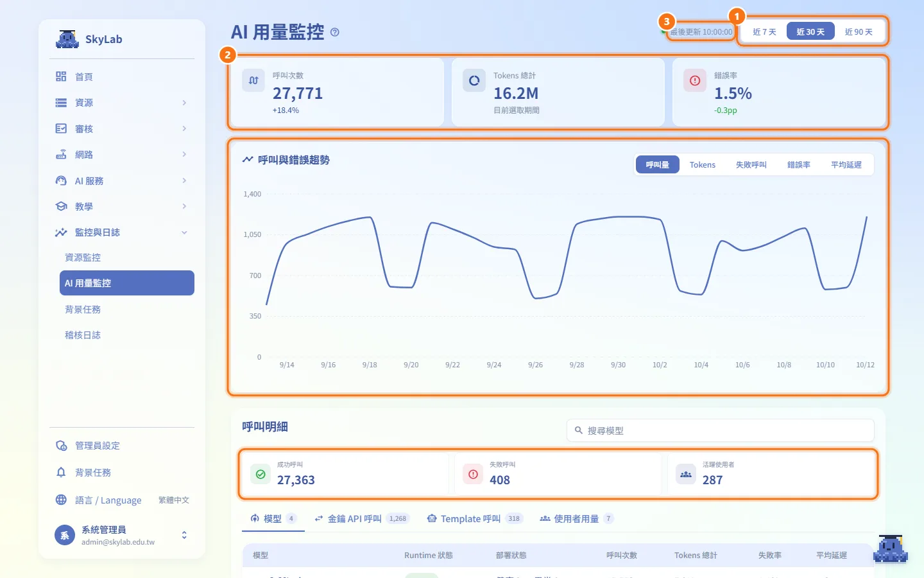Open the 系統管理員 account switcher
This screenshot has height=578, width=924.
184,535
